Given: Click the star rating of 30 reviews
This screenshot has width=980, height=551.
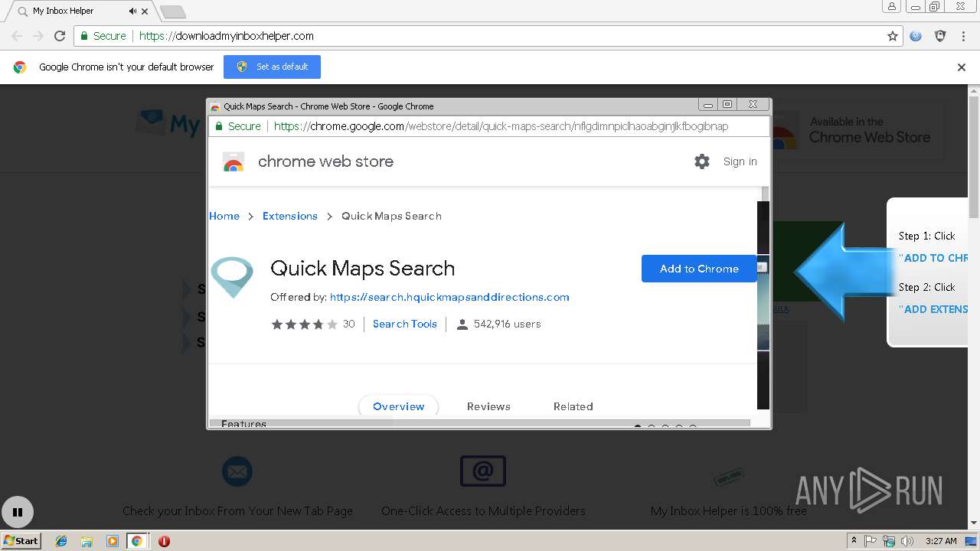Looking at the screenshot, I should point(305,324).
